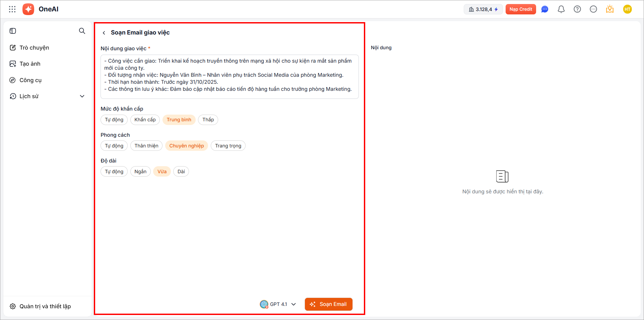Set urgency to Trung bình

point(179,120)
